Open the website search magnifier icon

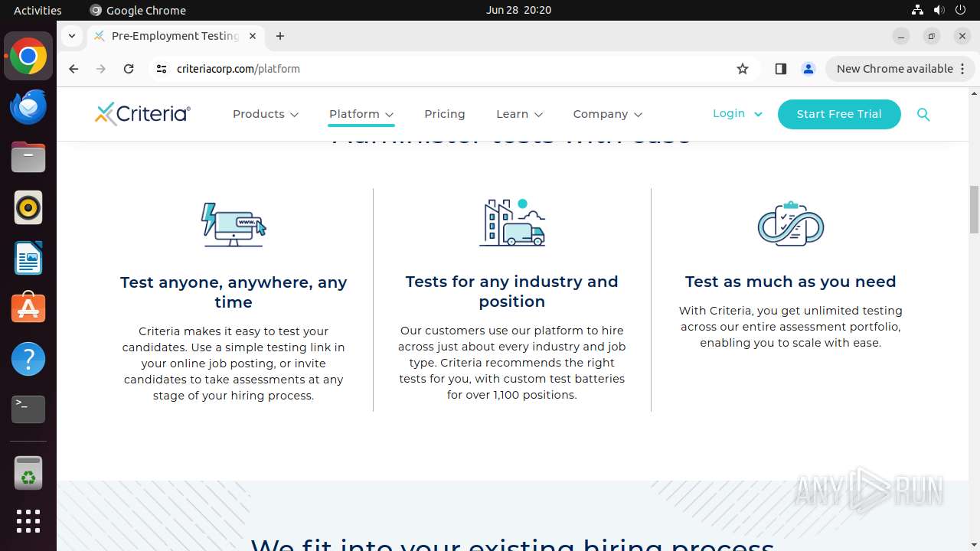coord(923,114)
